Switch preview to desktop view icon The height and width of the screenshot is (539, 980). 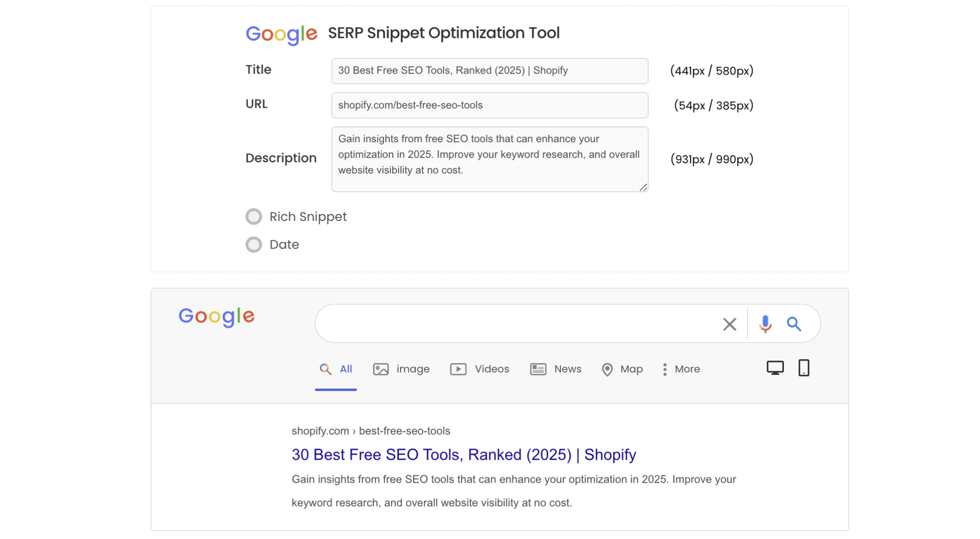coord(775,367)
